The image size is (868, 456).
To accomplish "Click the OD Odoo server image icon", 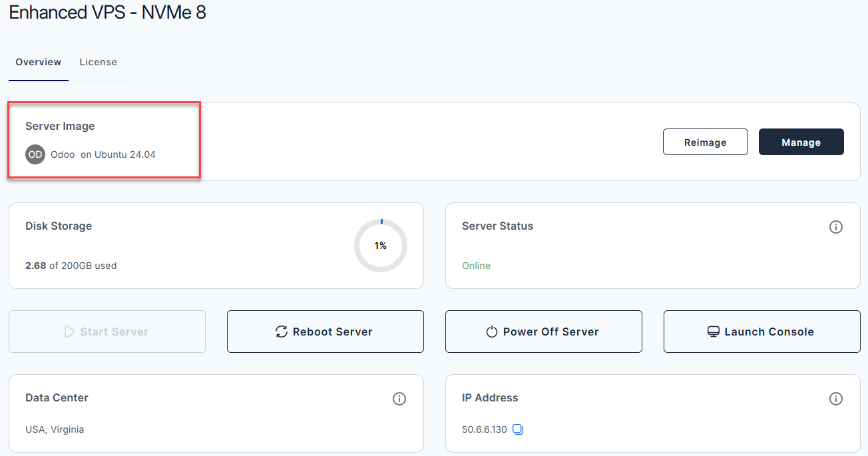I will click(x=35, y=154).
